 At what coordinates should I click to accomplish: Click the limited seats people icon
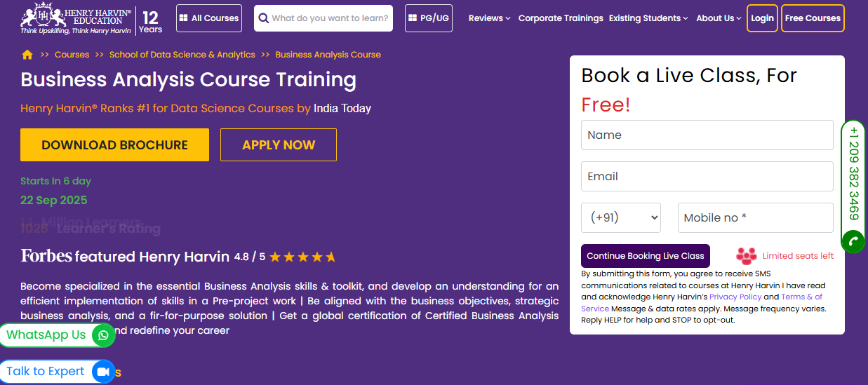[747, 255]
